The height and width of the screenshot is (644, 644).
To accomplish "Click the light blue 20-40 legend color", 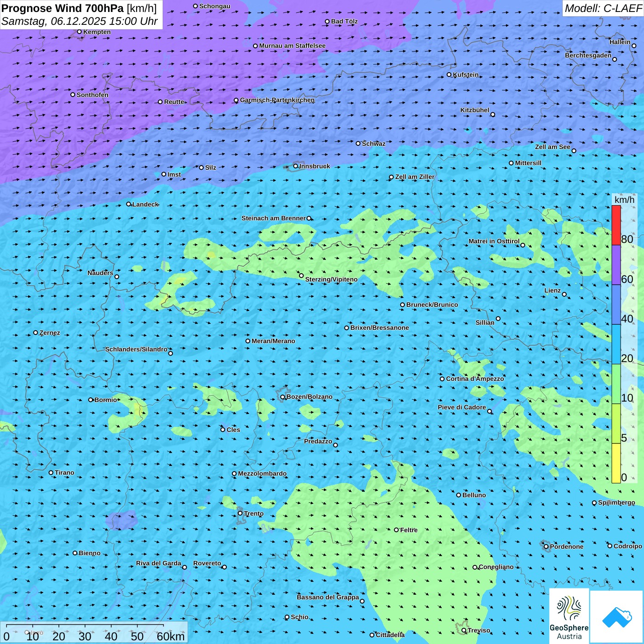I will pyautogui.click(x=616, y=344).
